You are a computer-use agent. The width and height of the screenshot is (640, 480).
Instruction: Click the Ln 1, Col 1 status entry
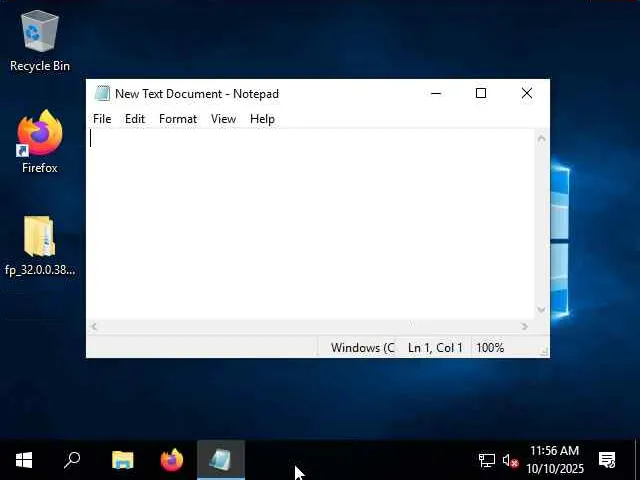click(x=435, y=348)
